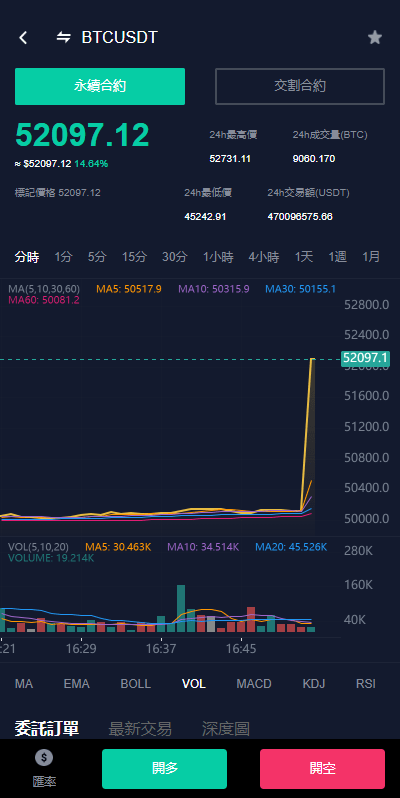Select the 1天 timeframe
The width and height of the screenshot is (400, 798).
[x=304, y=257]
